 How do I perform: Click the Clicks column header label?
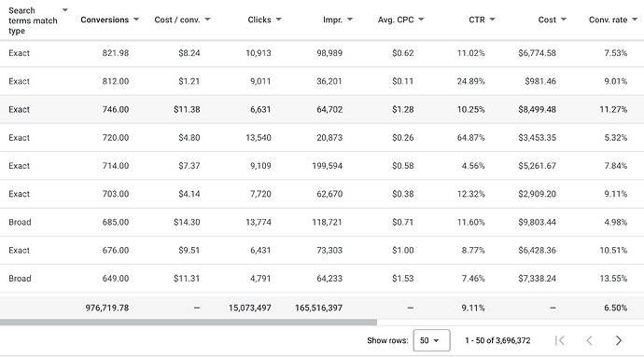pyautogui.click(x=259, y=20)
